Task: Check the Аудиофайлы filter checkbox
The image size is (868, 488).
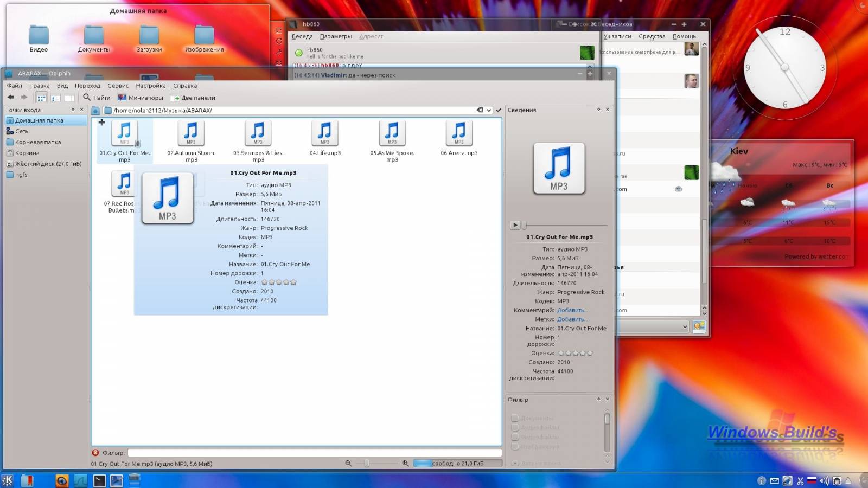Action: coord(515,427)
